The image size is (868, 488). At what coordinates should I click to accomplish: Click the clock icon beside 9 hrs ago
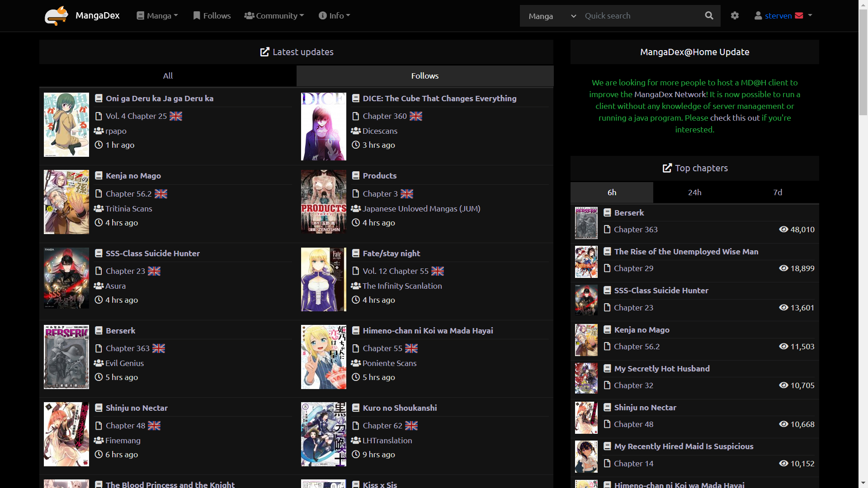pos(356,455)
